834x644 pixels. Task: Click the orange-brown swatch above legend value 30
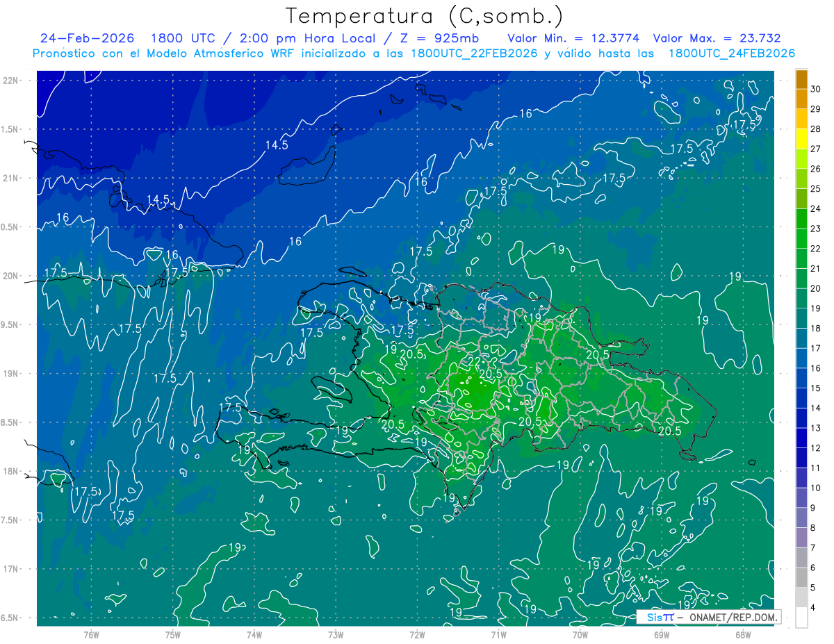click(x=801, y=79)
